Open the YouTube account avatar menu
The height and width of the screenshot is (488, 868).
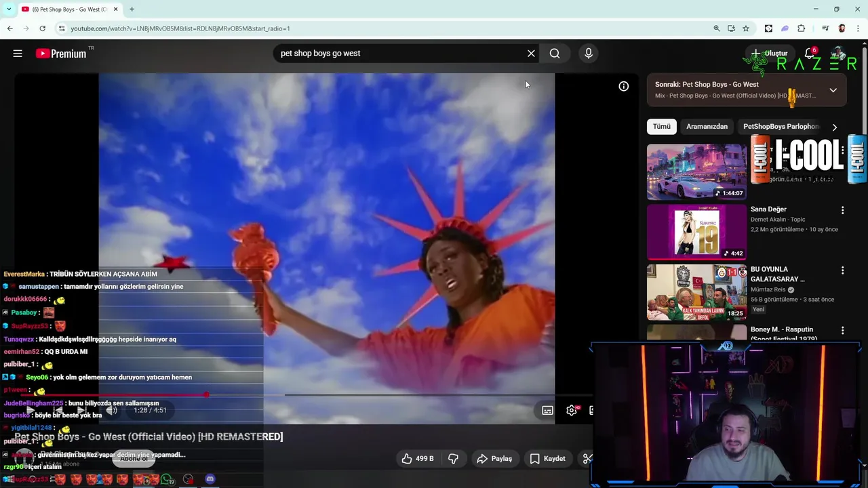[839, 54]
